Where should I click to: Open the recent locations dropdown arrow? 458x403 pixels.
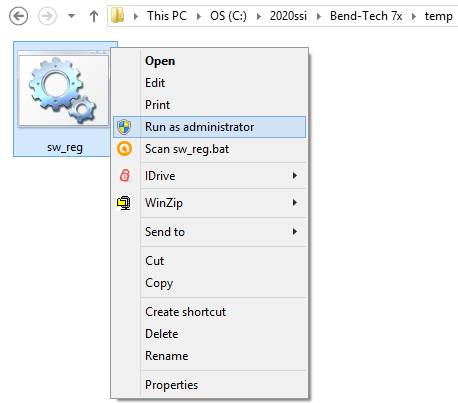(x=71, y=16)
